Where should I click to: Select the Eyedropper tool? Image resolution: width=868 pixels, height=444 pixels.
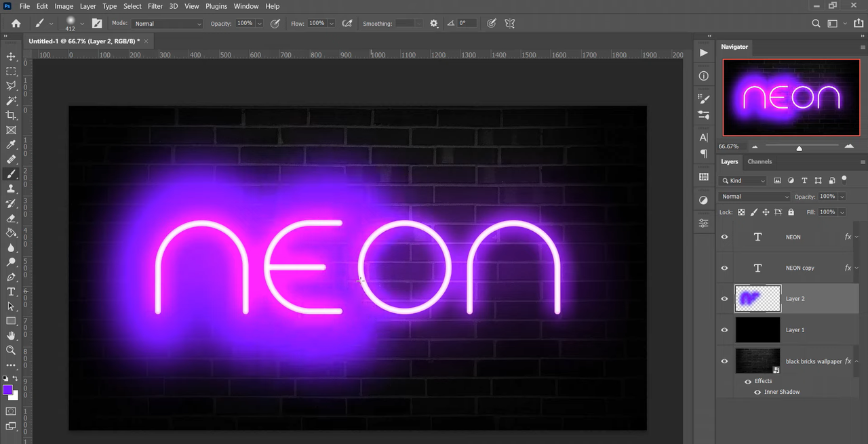click(11, 145)
